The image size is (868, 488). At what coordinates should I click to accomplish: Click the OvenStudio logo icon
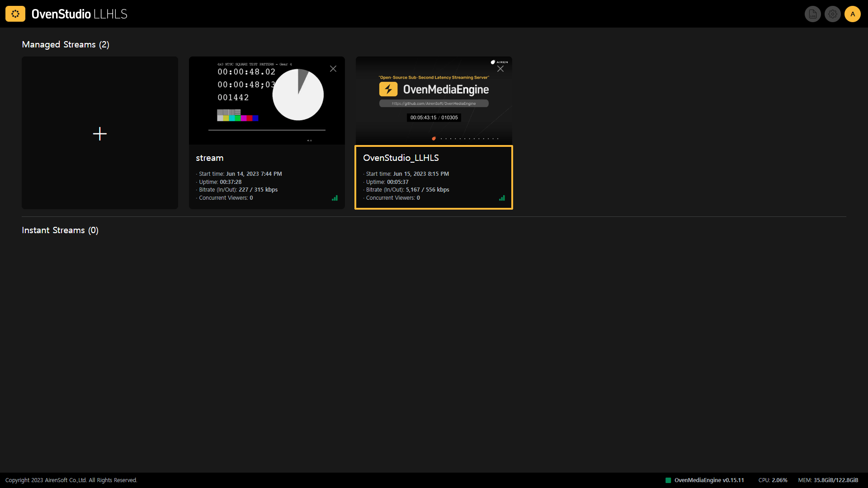tap(15, 14)
